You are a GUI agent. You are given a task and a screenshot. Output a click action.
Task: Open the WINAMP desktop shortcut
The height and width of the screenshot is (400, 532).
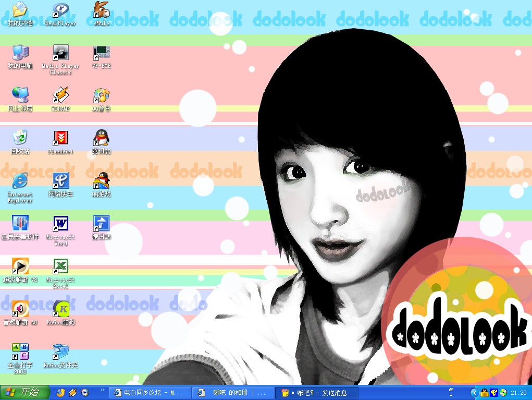[60, 95]
